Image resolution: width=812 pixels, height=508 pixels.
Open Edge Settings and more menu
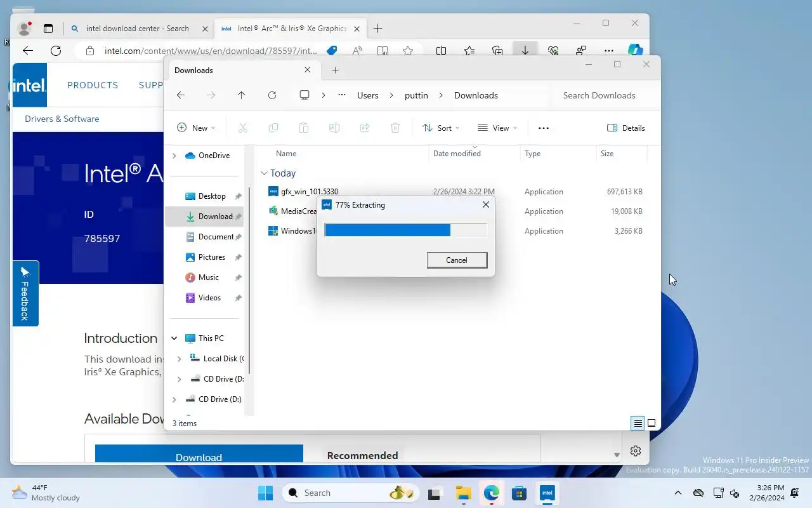[x=609, y=51]
